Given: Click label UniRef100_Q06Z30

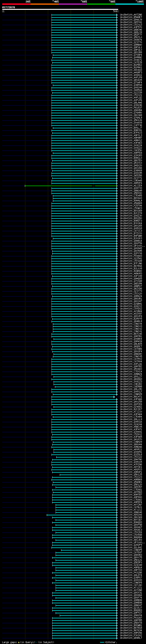Looking at the screenshot, I should click(x=131, y=216).
